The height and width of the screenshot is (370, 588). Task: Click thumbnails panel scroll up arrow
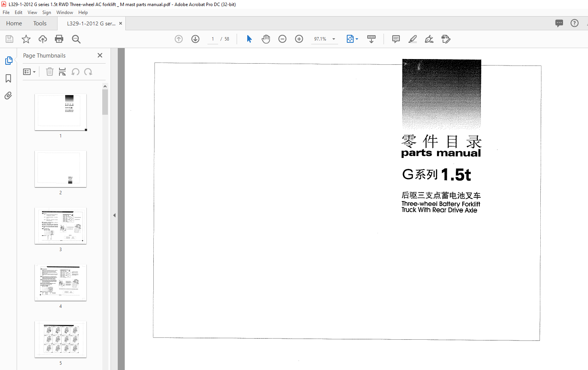[105, 86]
